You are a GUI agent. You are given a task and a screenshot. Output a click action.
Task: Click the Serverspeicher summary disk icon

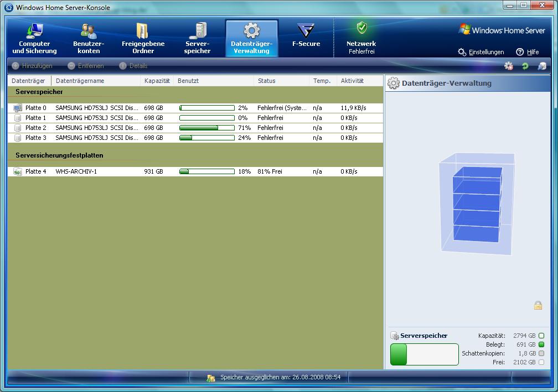394,336
